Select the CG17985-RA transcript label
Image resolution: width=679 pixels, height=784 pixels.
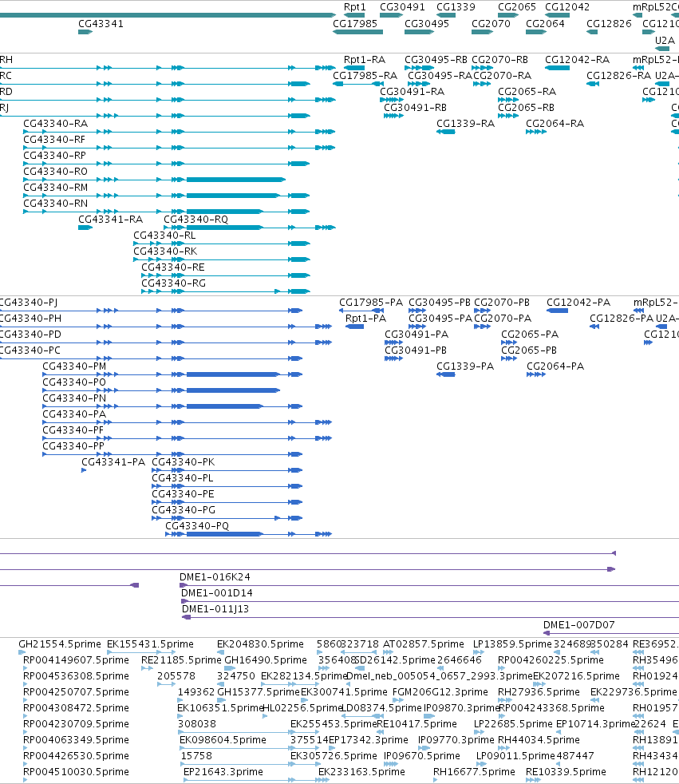(365, 76)
